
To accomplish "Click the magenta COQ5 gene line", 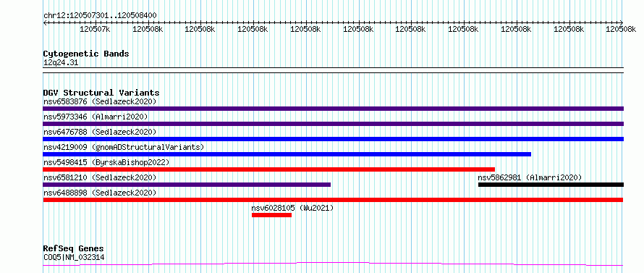I will pyautogui.click(x=333, y=264).
